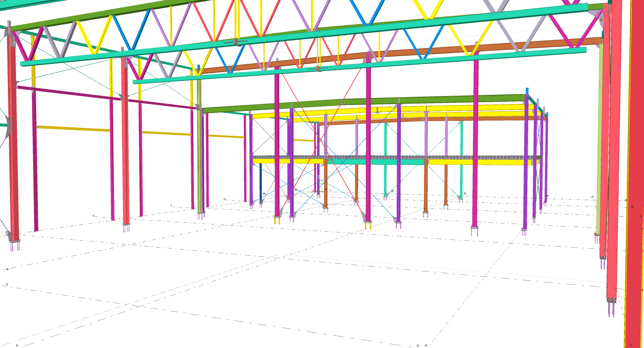
Task: Select grid label T on the left
Action: 171,205
